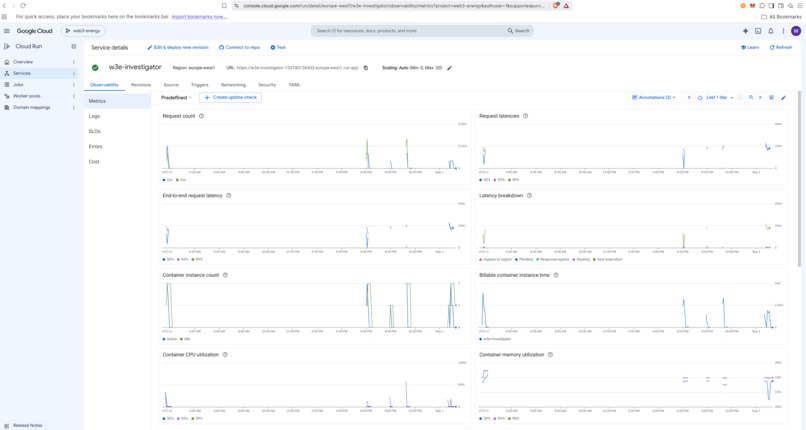
Task: Switch to the YAML tab
Action: [x=295, y=85]
